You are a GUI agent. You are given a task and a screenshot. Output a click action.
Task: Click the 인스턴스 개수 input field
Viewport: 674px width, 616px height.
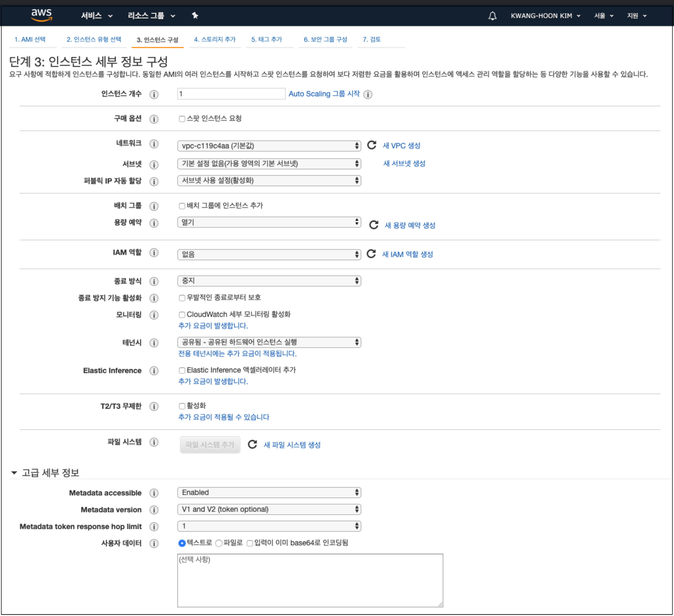231,94
